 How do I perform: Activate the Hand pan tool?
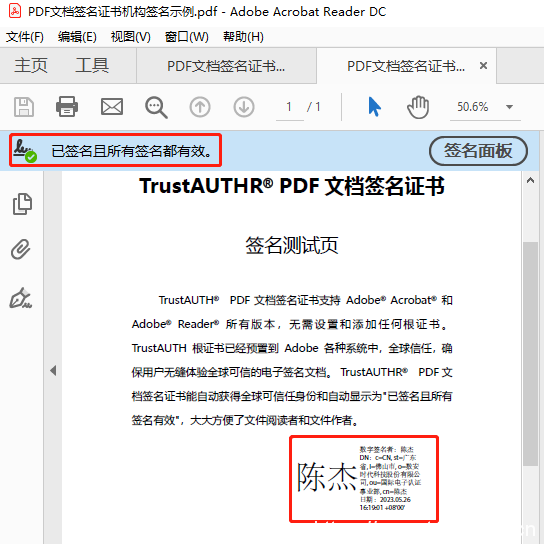point(418,107)
